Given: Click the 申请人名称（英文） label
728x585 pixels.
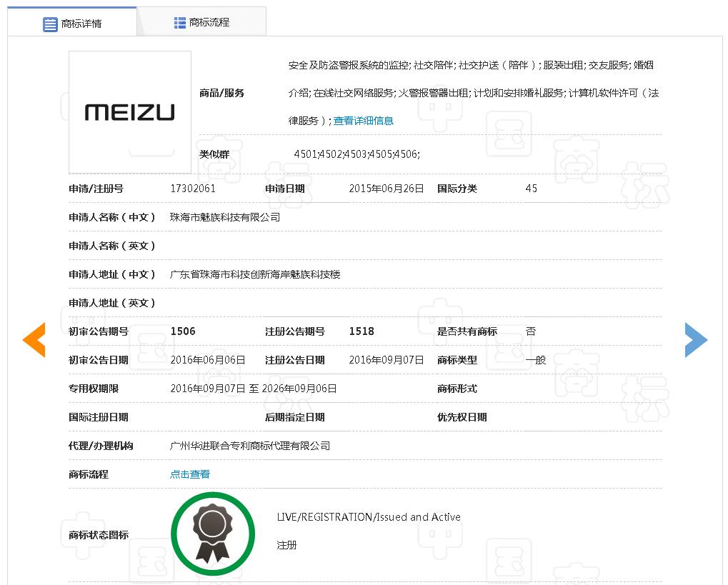Looking at the screenshot, I should pos(112,246).
